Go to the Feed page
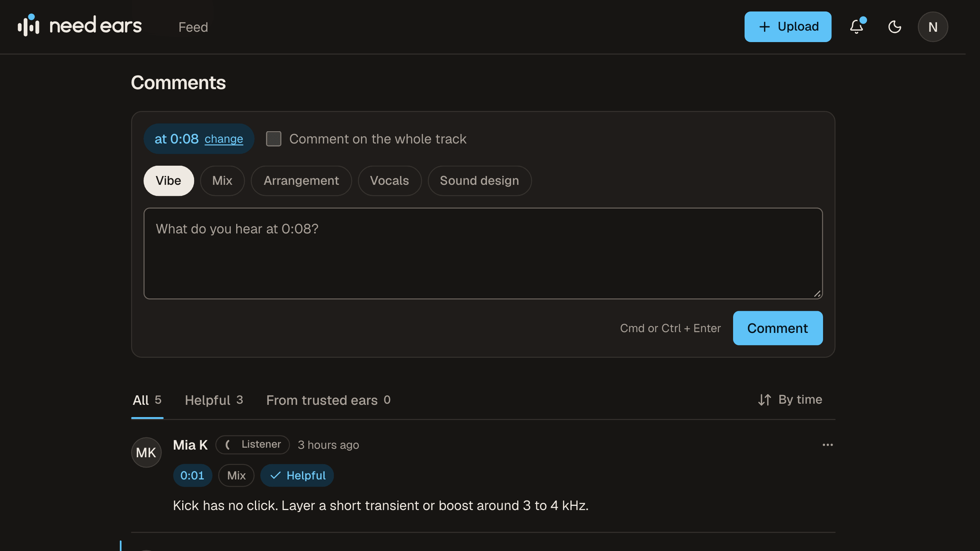Screen dimensions: 980x551 (x=193, y=27)
